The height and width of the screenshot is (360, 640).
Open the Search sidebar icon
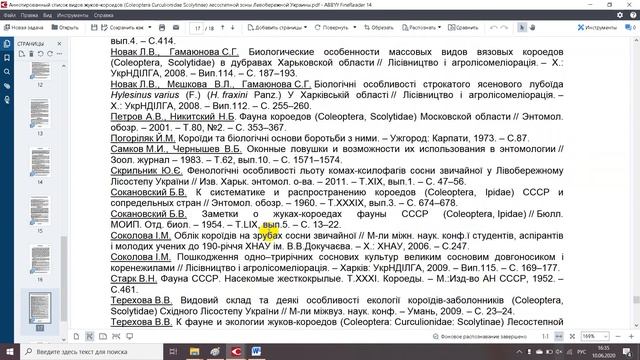click(7, 72)
